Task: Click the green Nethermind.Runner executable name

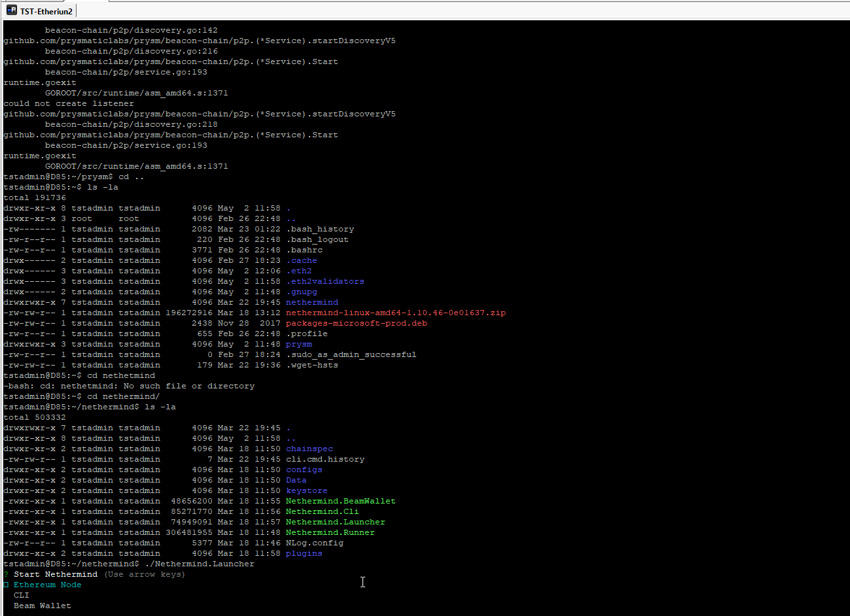Action: (330, 532)
